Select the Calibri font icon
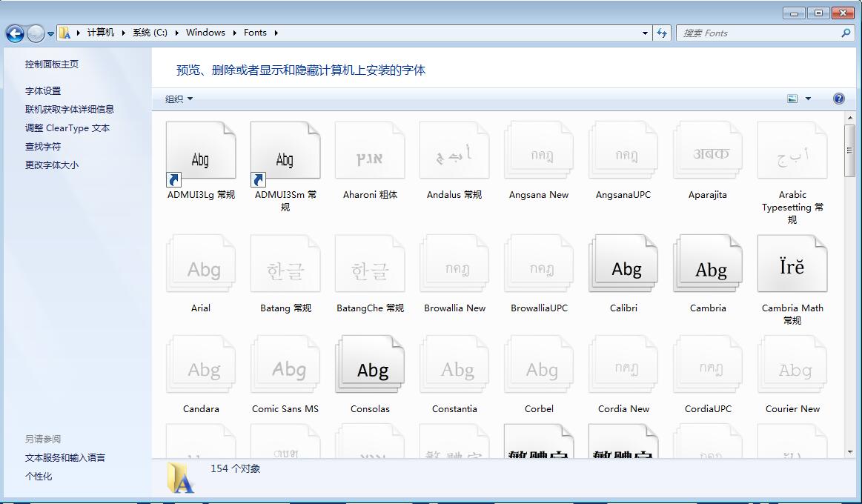 pyautogui.click(x=623, y=265)
